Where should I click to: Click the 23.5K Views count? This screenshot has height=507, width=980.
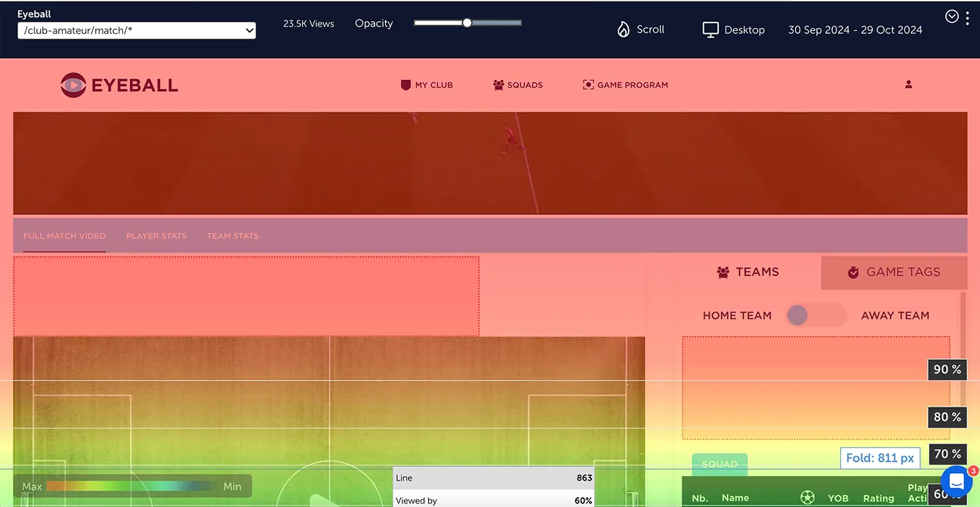309,24
